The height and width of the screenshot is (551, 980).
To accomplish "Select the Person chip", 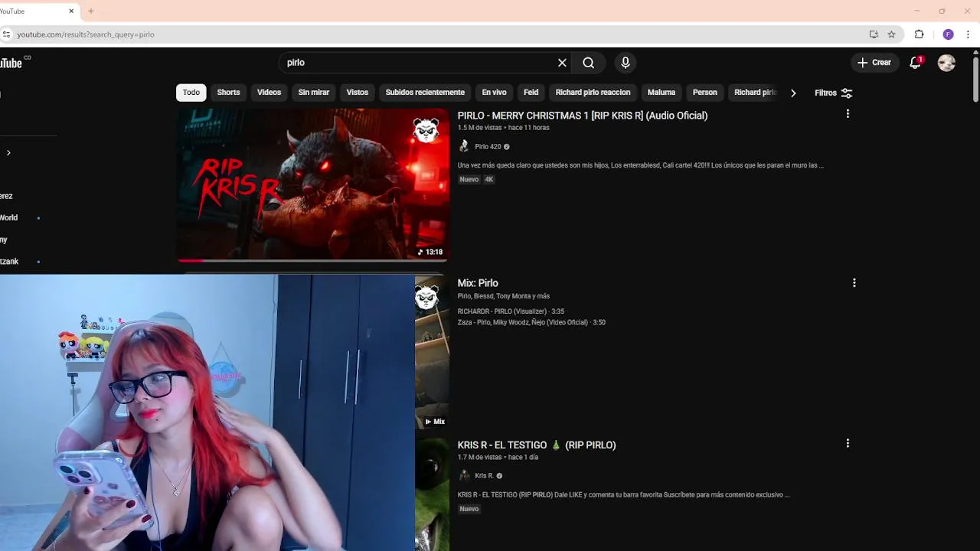I will click(705, 93).
